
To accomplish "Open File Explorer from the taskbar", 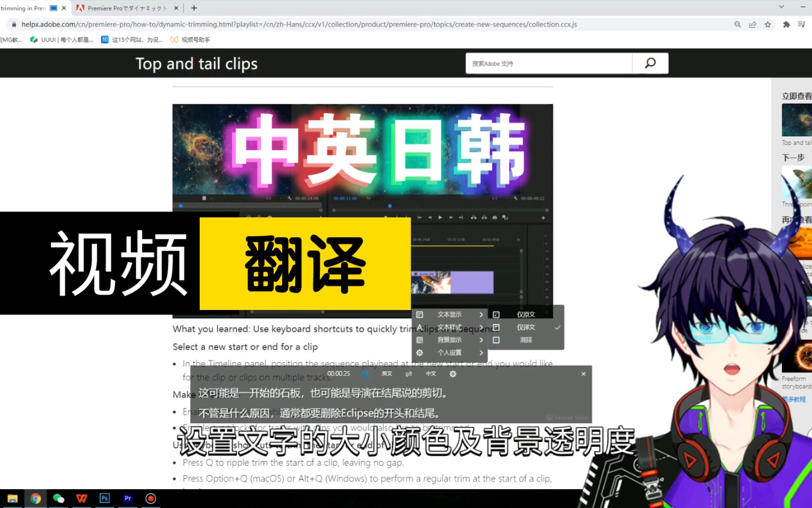I will (12, 499).
